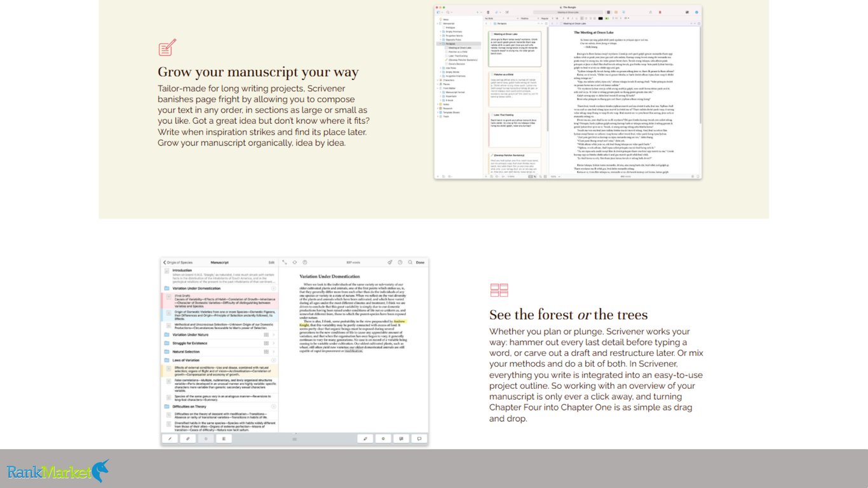Go back to Origin of Species in iPad binder
This screenshot has width=868, height=488.
coord(178,262)
